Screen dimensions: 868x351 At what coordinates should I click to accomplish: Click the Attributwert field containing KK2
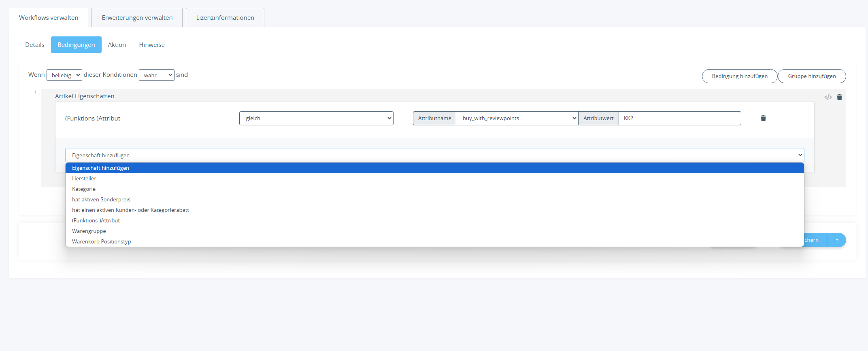680,118
